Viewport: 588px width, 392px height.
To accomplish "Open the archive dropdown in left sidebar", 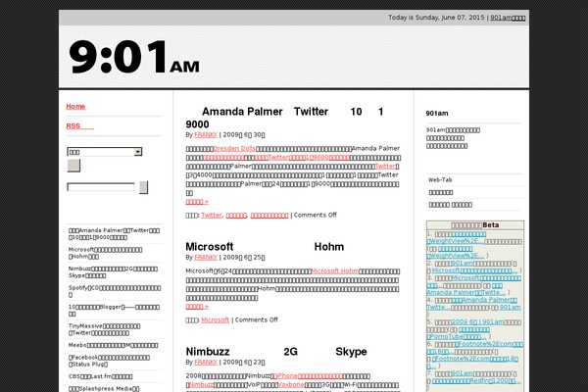I will [105, 152].
